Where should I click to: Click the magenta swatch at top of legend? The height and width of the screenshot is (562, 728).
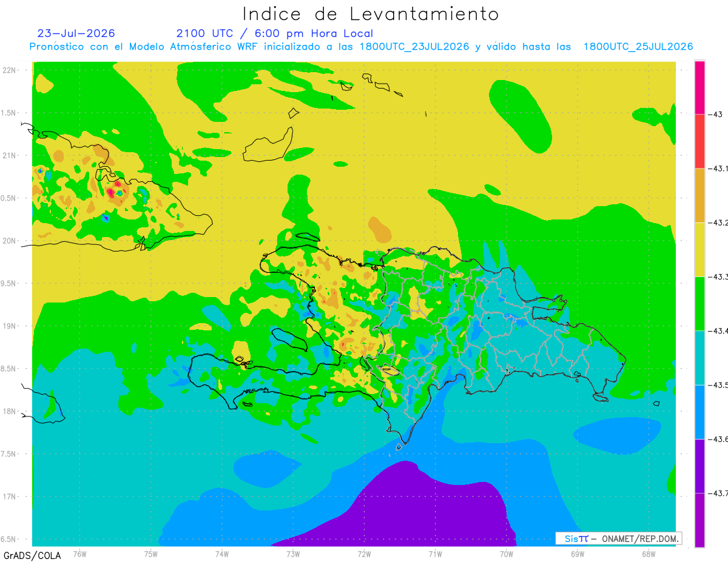[699, 87]
